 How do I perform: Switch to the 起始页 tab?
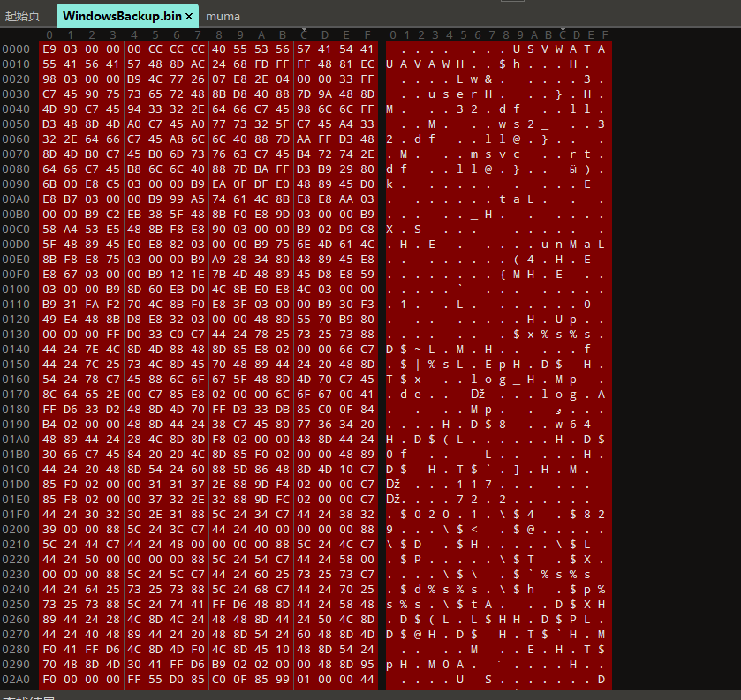point(22,16)
